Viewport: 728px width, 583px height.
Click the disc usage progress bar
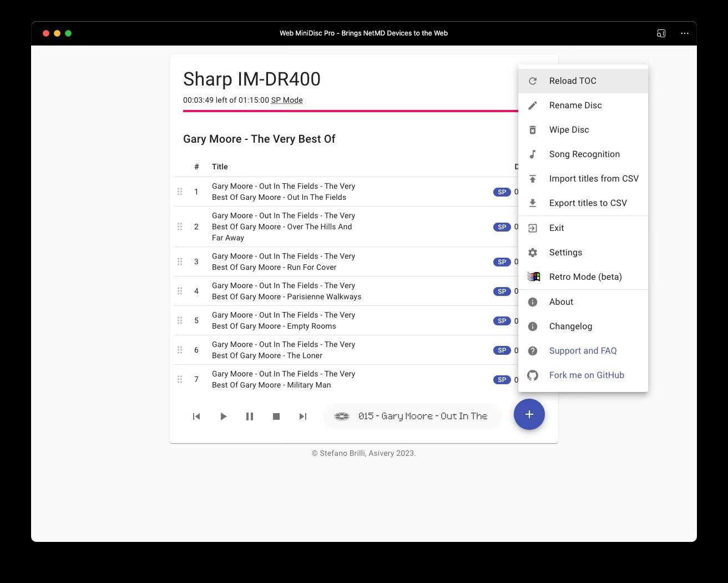351,111
